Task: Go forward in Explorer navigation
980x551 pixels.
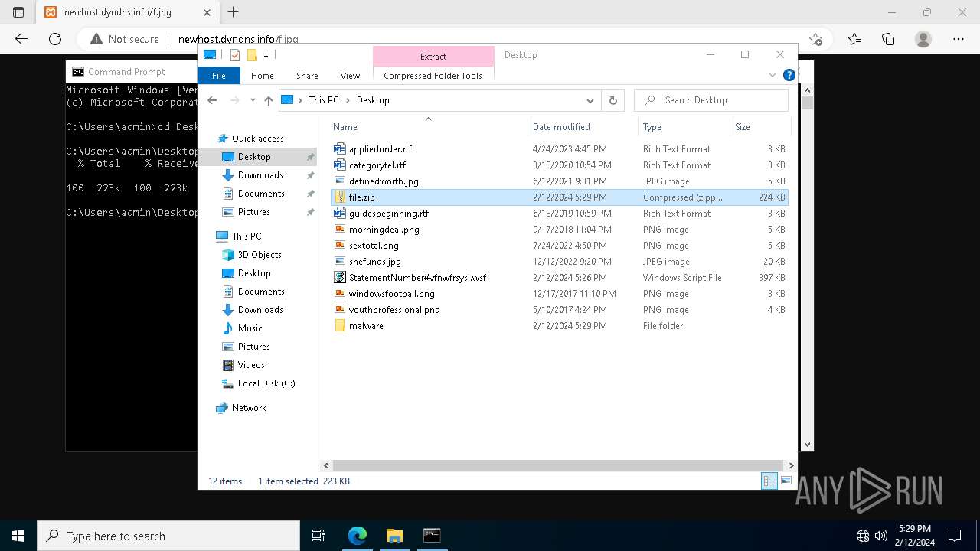Action: point(235,100)
